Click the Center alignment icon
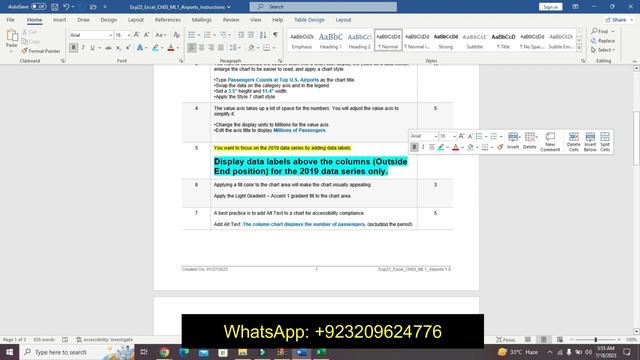Screen dimensions: 640x360 202,48
